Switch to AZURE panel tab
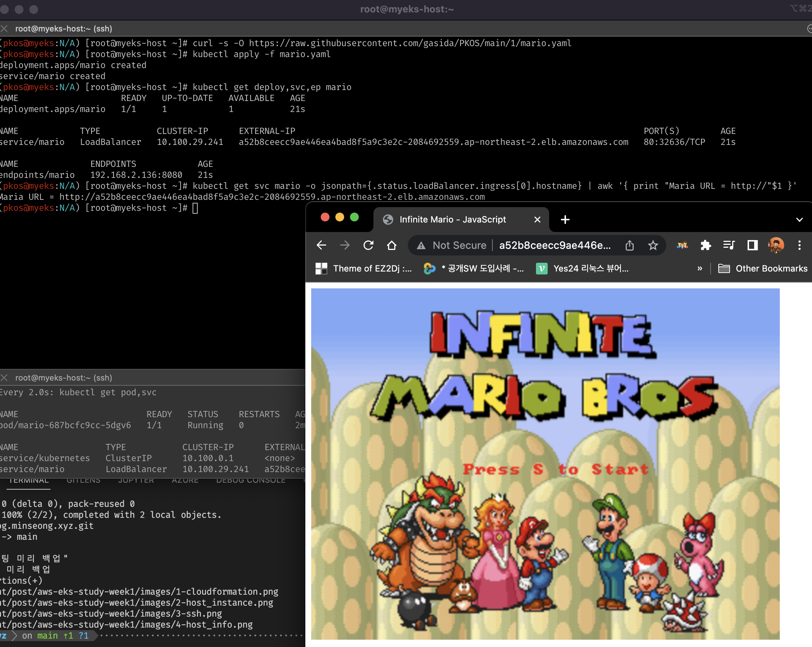Viewport: 812px width, 647px height. [185, 480]
